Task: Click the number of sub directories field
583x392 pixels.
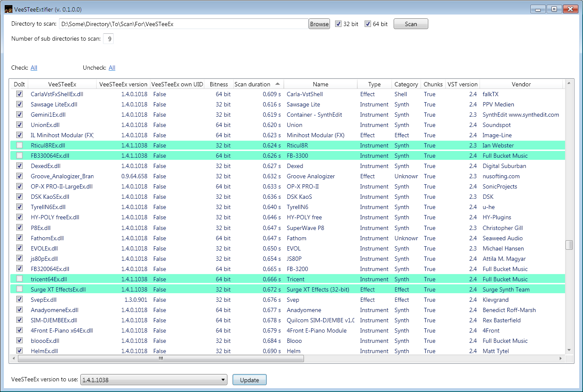Action: 109,39
